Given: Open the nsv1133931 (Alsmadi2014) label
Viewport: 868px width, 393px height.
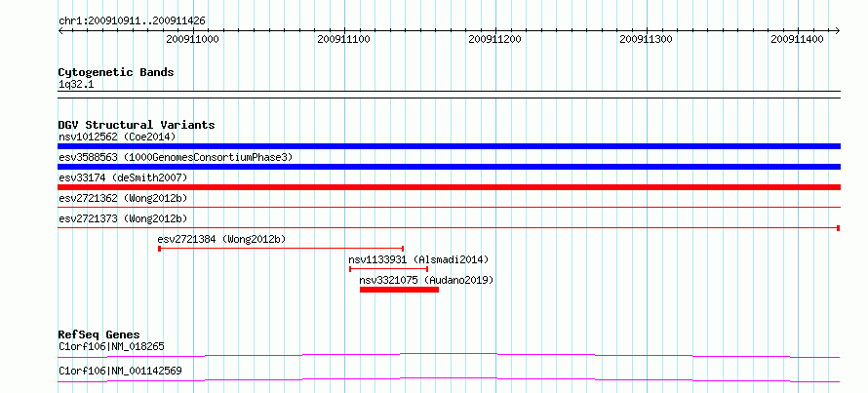Looking at the screenshot, I should (x=418, y=259).
